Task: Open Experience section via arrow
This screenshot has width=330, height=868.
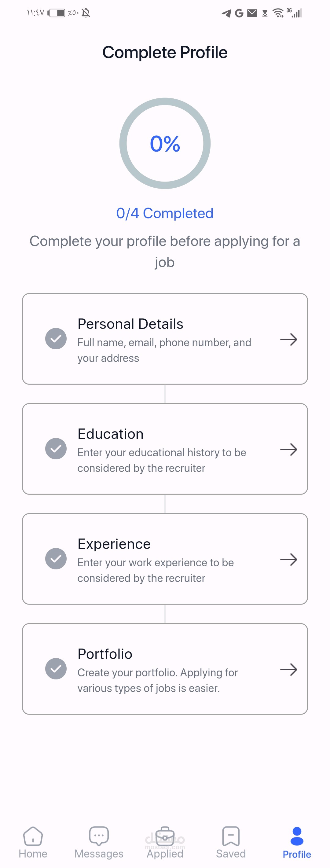Action: point(288,559)
